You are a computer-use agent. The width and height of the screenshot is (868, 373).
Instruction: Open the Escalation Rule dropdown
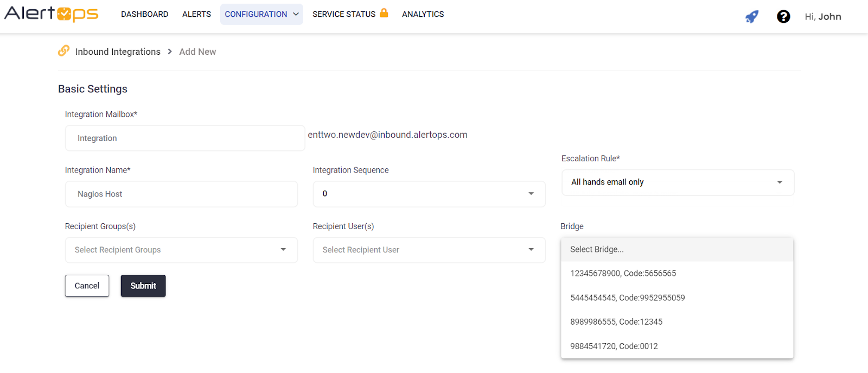click(678, 182)
